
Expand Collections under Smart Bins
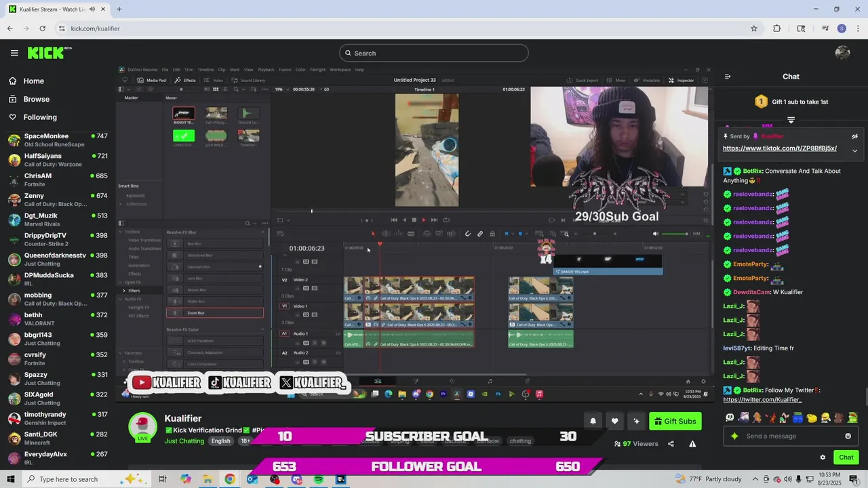pyautogui.click(x=121, y=204)
